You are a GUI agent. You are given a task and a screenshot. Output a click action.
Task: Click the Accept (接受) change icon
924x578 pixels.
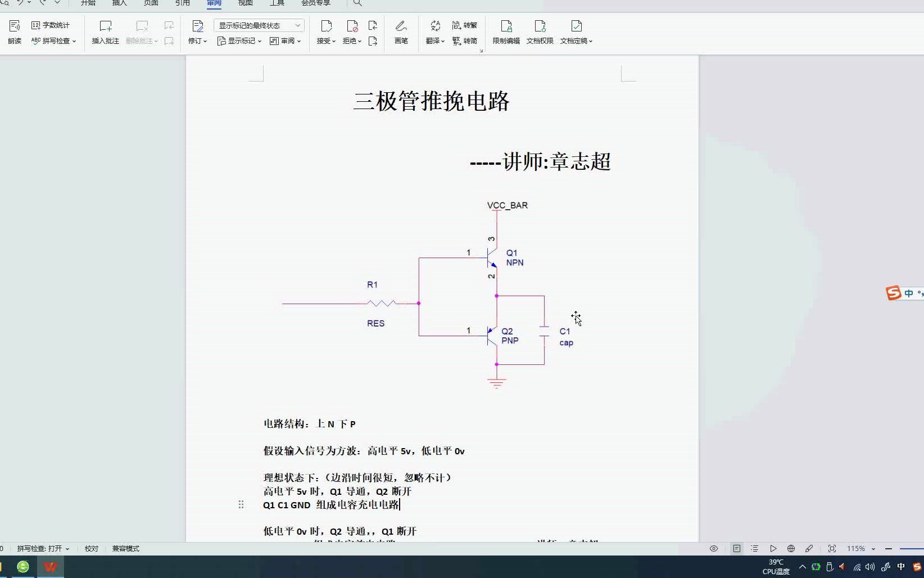(x=326, y=26)
